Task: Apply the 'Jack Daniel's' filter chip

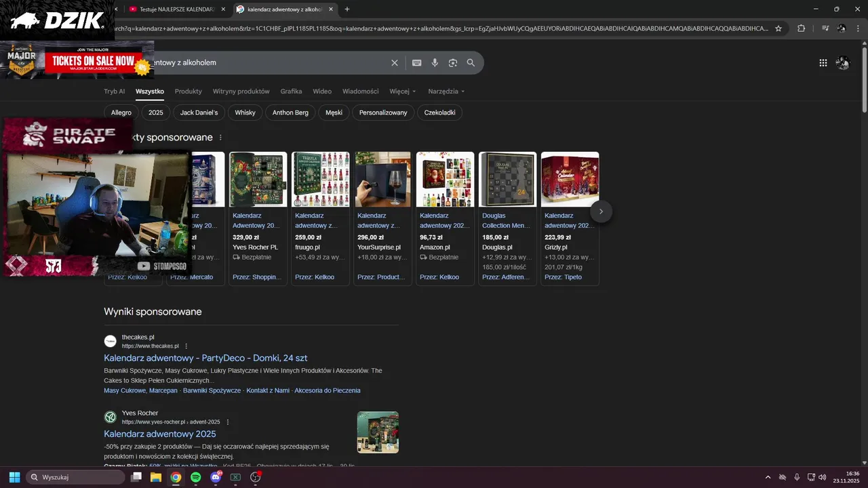Action: point(199,113)
